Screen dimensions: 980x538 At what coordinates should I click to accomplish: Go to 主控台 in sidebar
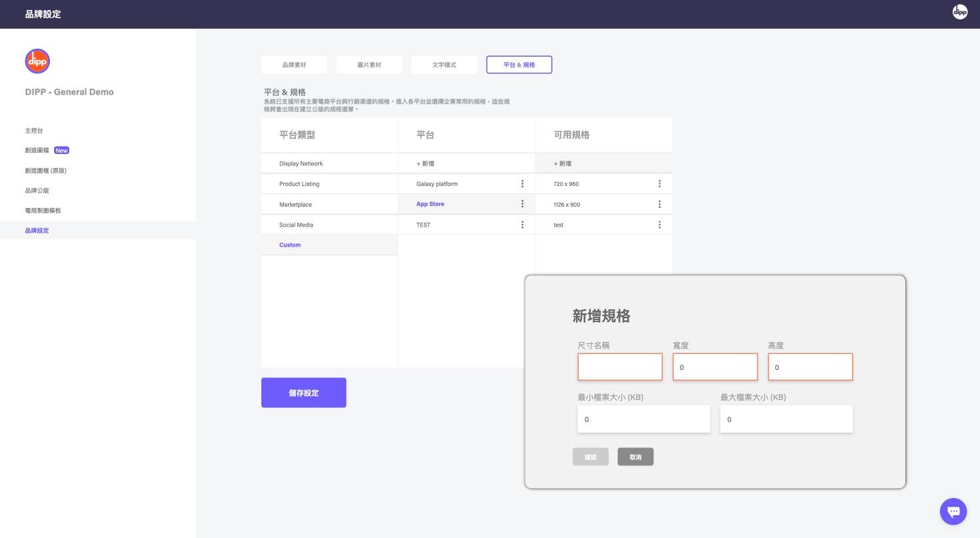coord(34,131)
